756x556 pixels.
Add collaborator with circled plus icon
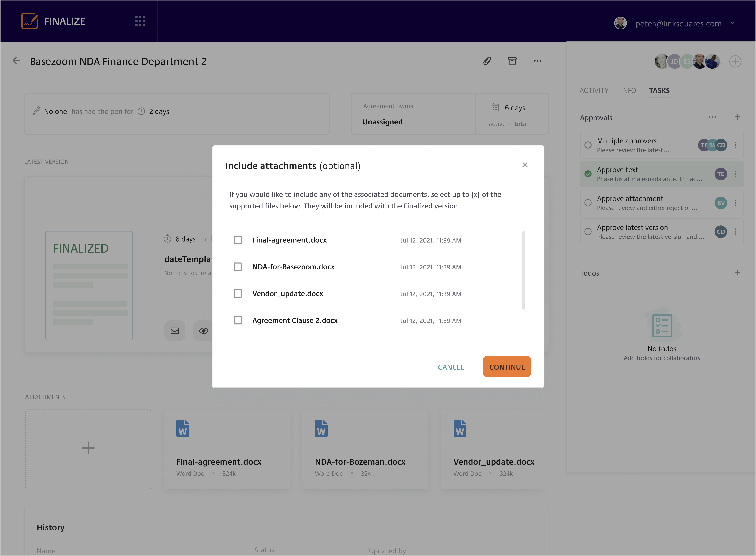click(x=735, y=61)
